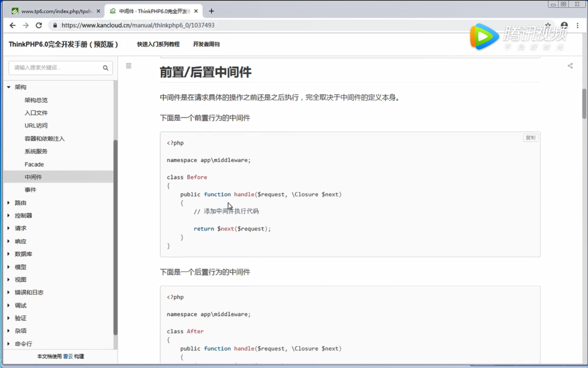Switch to the www.tp6.com tab
Screen dimensions: 588x368
[56, 11]
